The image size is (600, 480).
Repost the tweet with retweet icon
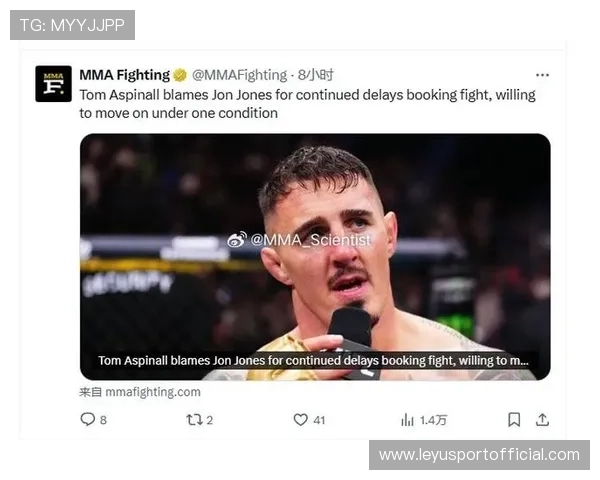point(194,420)
